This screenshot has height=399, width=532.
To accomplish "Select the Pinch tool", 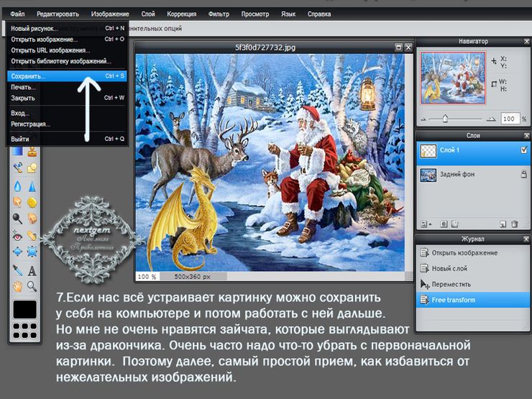I will [x=32, y=252].
